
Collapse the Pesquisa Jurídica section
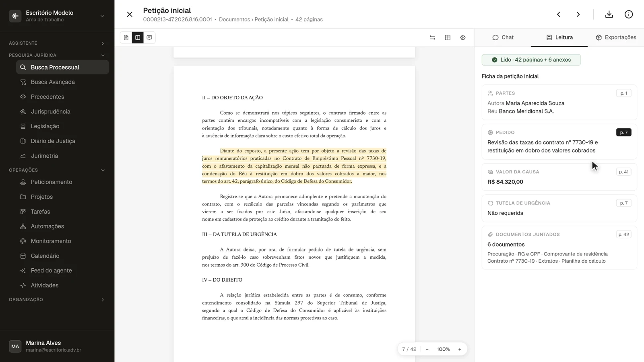pos(57,55)
